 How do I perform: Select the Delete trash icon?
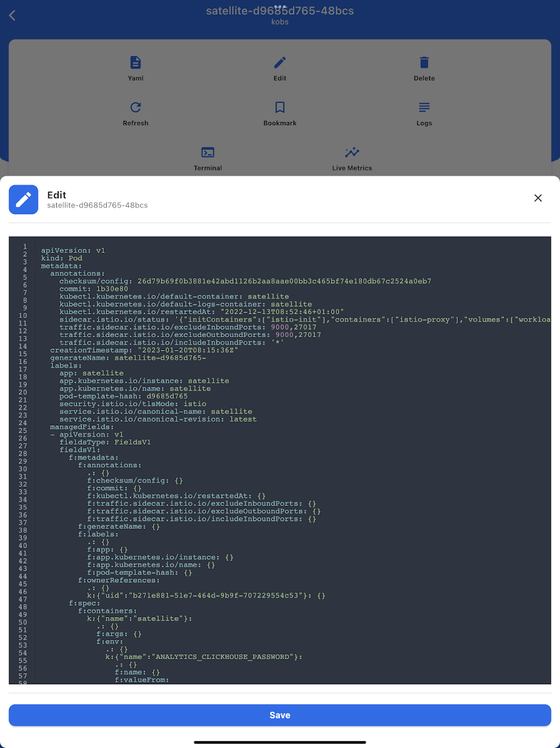pos(424,62)
